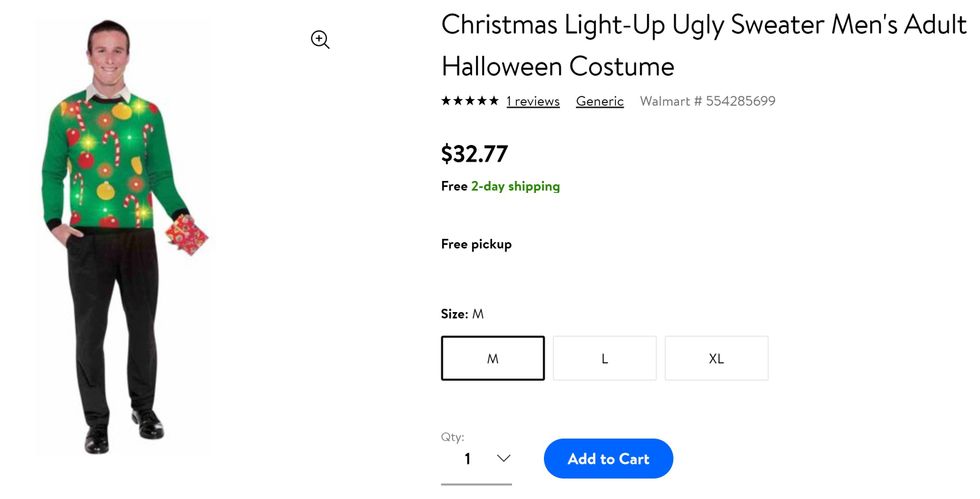Open the 1 reviews link

[533, 102]
